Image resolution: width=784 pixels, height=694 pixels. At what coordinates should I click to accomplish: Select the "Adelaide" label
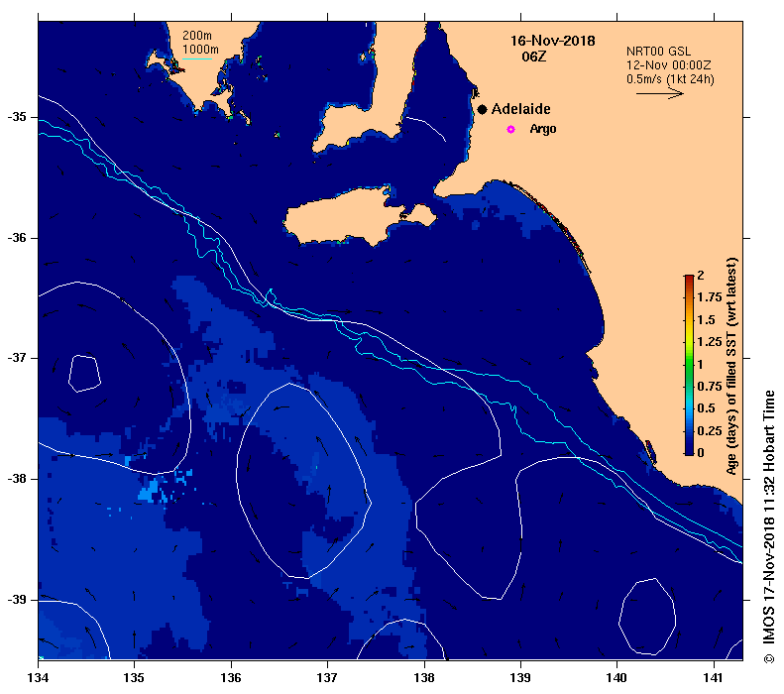[520, 109]
